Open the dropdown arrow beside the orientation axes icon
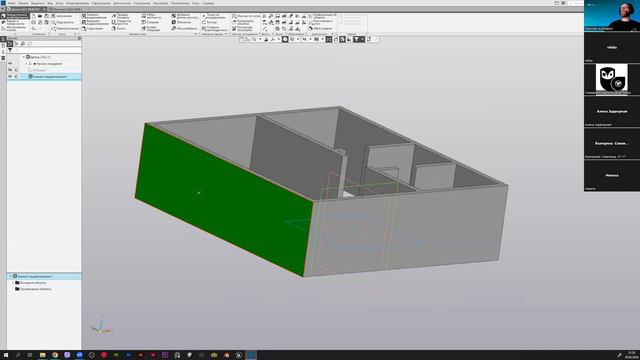This screenshot has height=360, width=640. [x=279, y=39]
